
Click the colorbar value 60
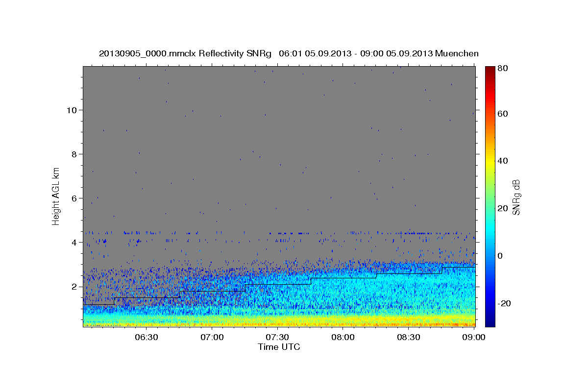pyautogui.click(x=502, y=114)
